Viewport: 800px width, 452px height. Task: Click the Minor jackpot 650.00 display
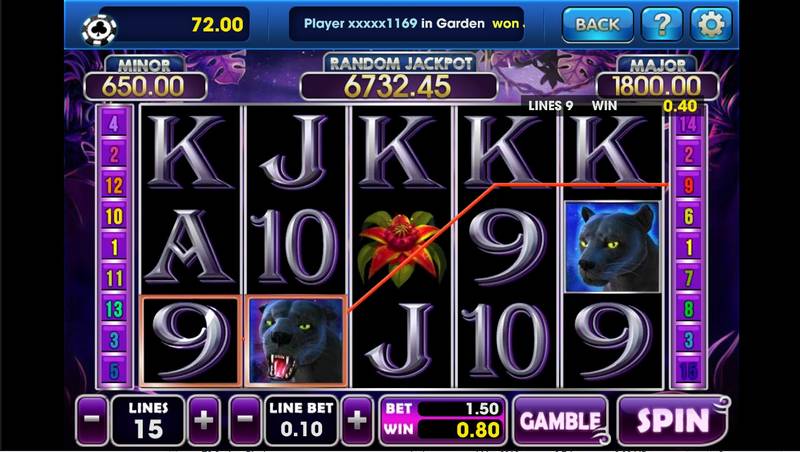pos(145,86)
